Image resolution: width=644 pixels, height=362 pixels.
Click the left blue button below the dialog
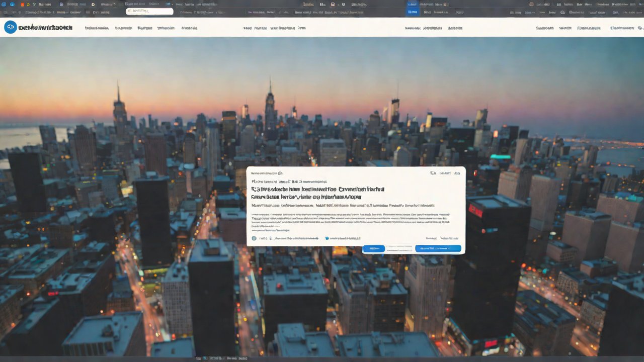point(373,248)
